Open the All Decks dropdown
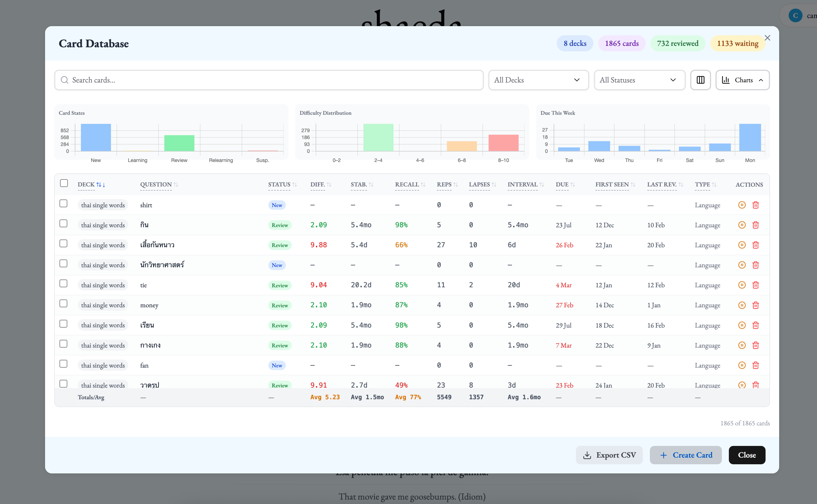The height and width of the screenshot is (504, 817). pos(538,80)
